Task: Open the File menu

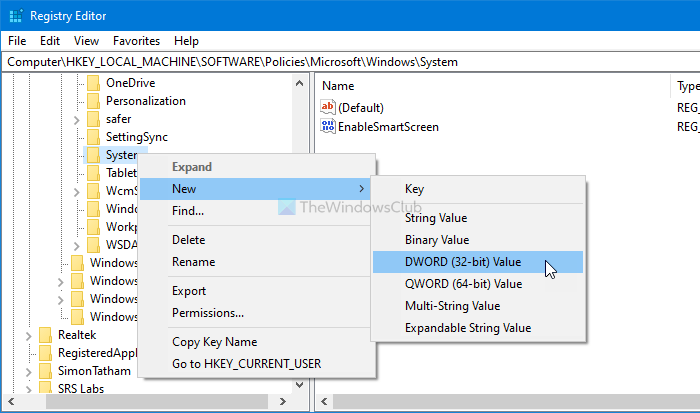Action: 17,41
